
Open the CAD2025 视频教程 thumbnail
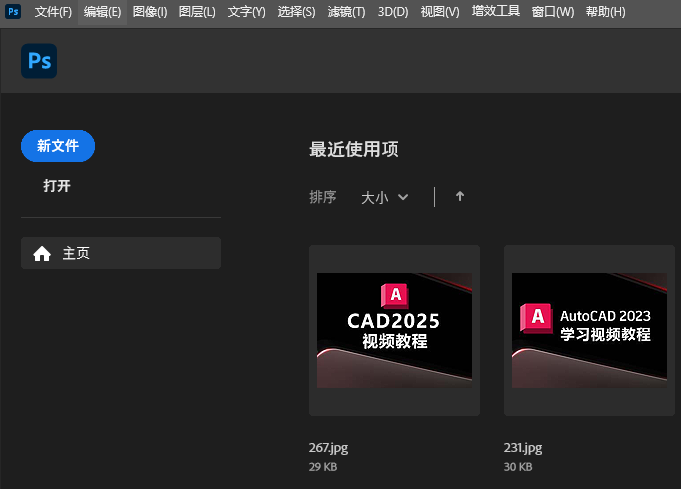coord(394,330)
